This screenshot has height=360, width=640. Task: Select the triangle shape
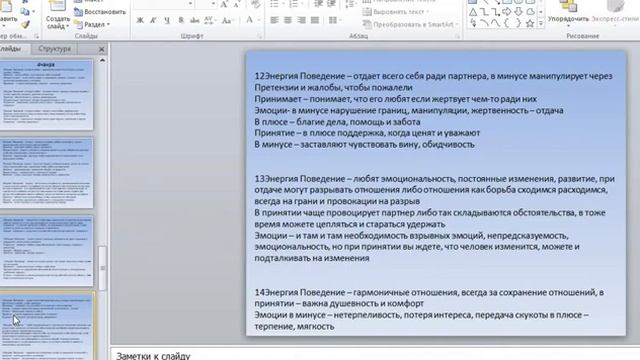[473, 12]
